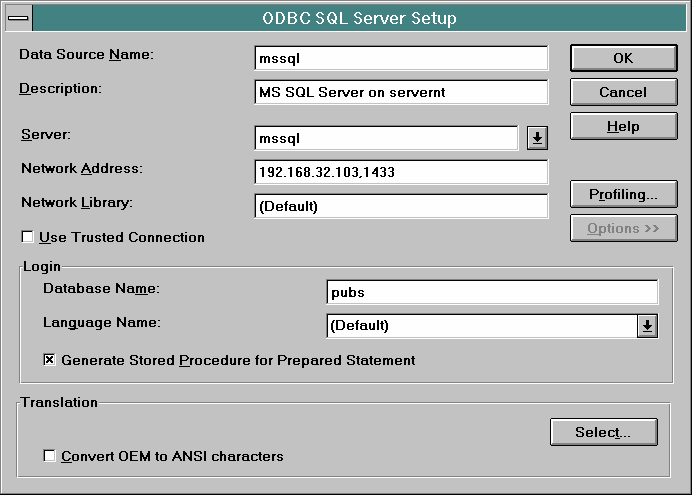Click the Description label

point(60,89)
